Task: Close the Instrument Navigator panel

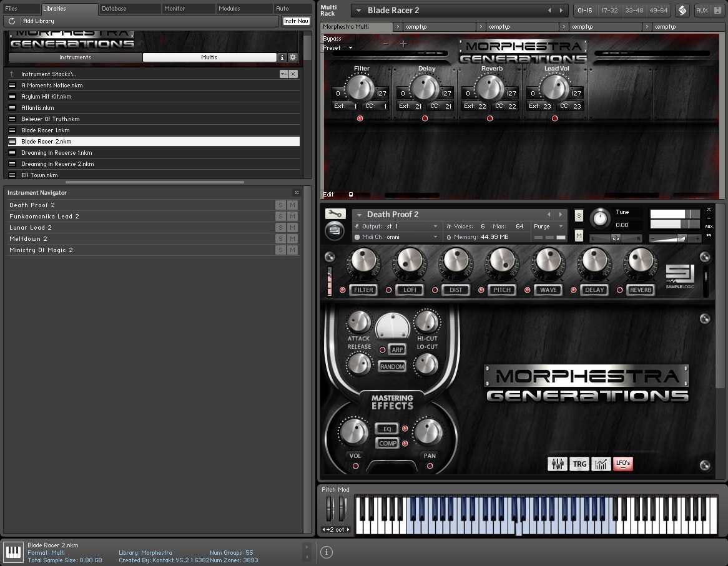Action: point(297,193)
